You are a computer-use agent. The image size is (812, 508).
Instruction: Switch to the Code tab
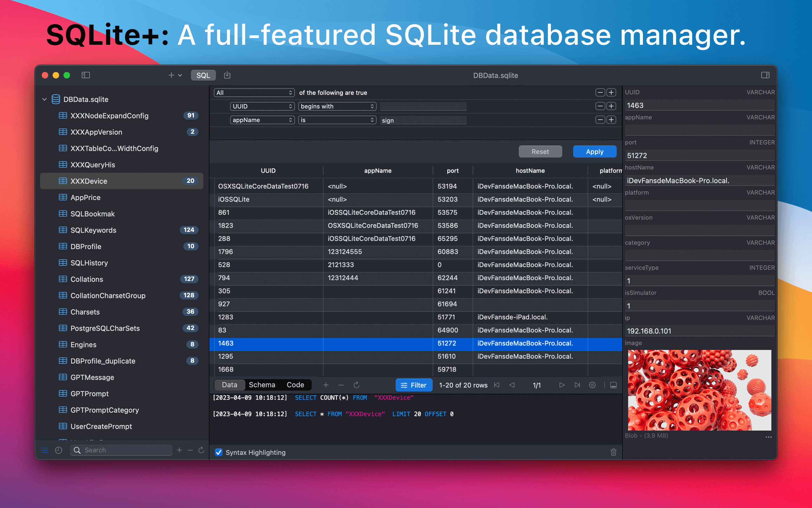[x=295, y=385]
